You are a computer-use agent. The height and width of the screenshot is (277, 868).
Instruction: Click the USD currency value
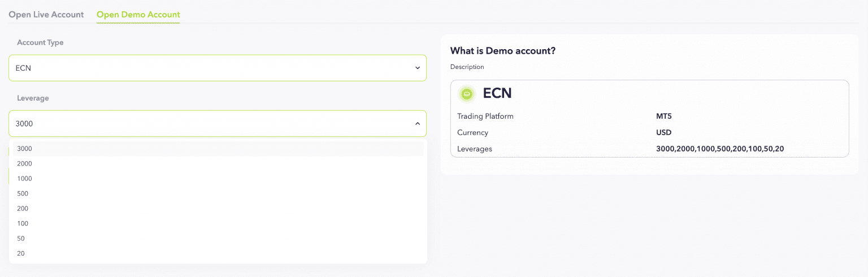pyautogui.click(x=663, y=133)
